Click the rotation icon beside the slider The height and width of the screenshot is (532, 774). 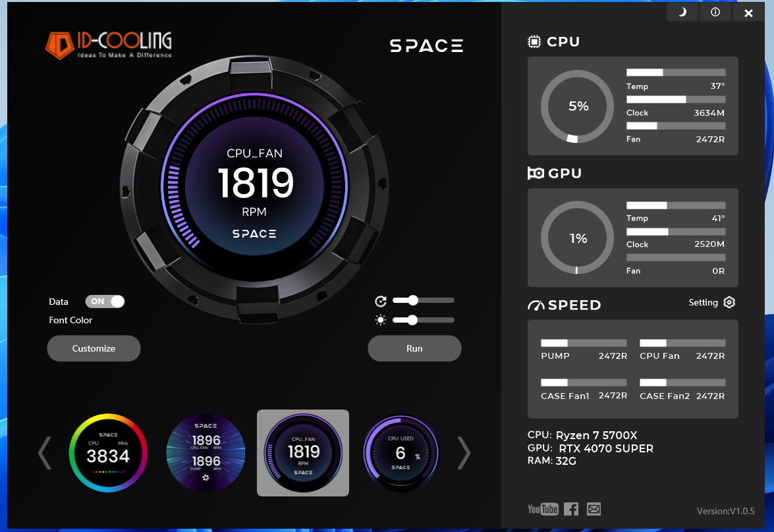[381, 301]
